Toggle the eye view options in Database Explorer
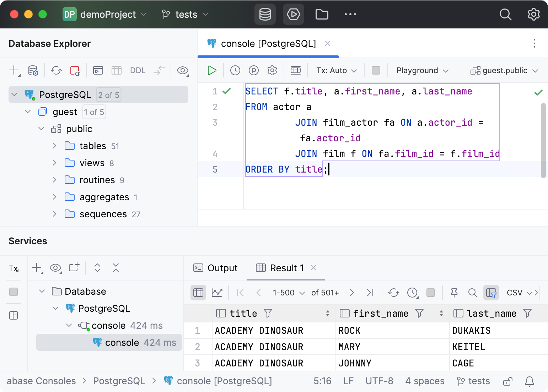This screenshot has width=548, height=392. click(183, 70)
